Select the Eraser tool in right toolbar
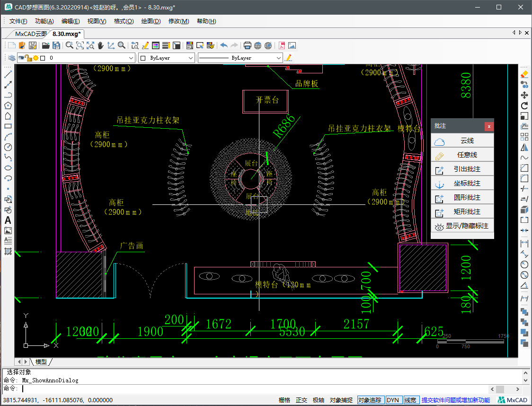This screenshot has height=406, width=532. [524, 74]
